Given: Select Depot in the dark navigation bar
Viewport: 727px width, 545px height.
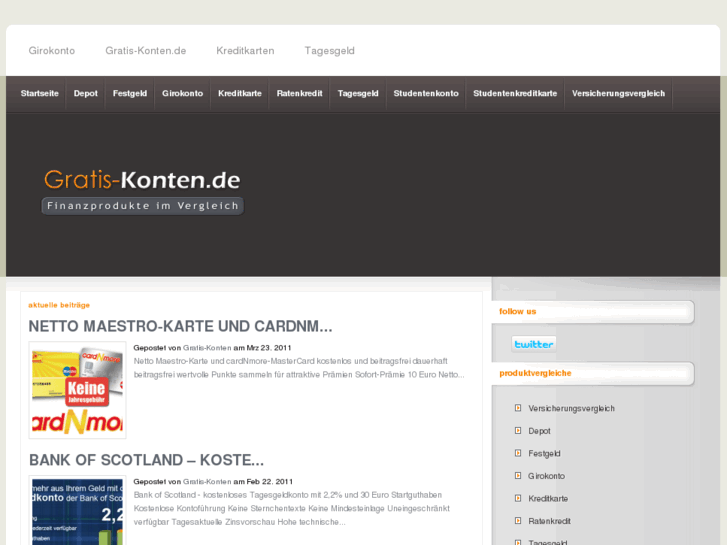Looking at the screenshot, I should point(86,93).
